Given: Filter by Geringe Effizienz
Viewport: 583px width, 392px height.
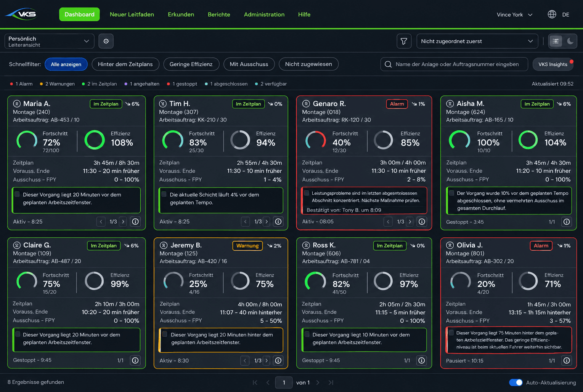Looking at the screenshot, I should pyautogui.click(x=191, y=64).
